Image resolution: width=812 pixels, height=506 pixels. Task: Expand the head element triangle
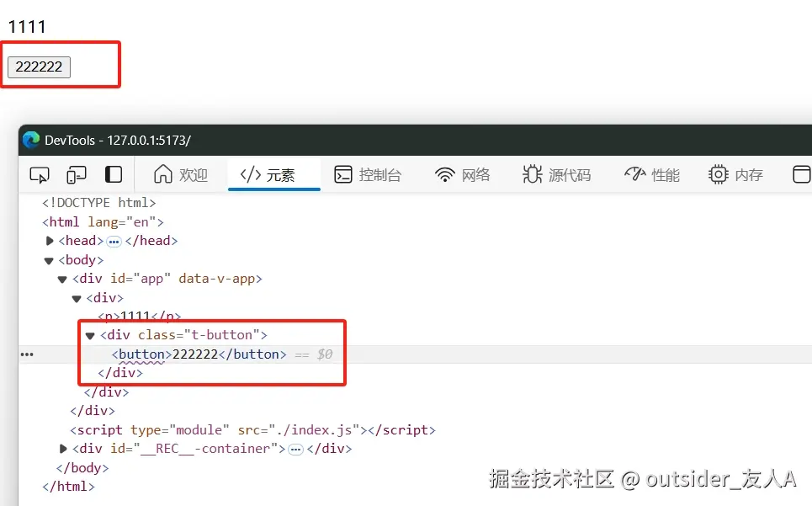tap(50, 241)
